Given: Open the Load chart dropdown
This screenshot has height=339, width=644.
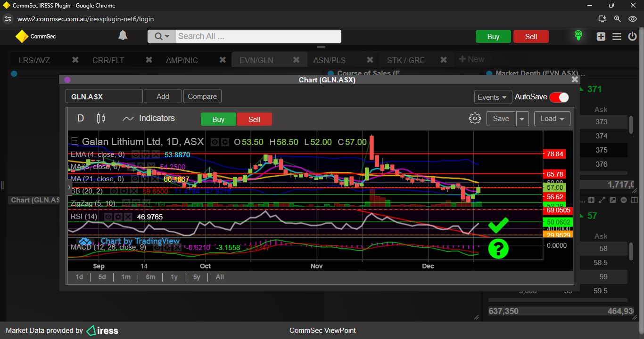Looking at the screenshot, I should [552, 119].
